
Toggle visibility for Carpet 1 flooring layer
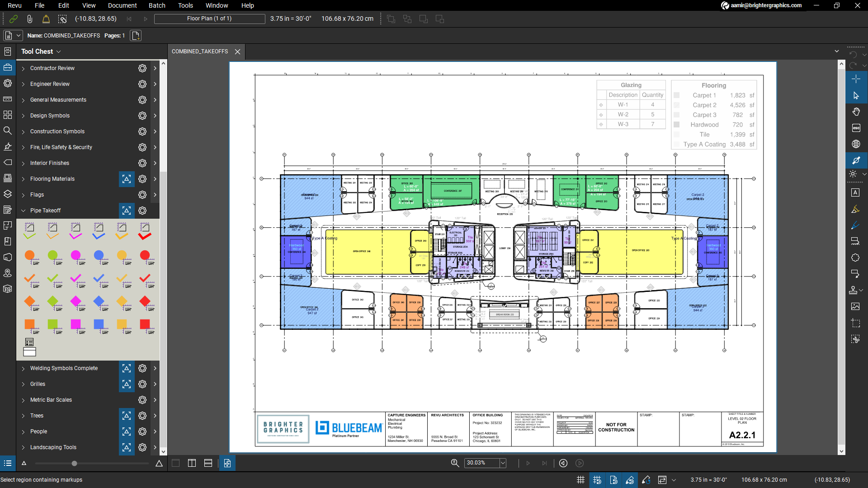pos(677,95)
